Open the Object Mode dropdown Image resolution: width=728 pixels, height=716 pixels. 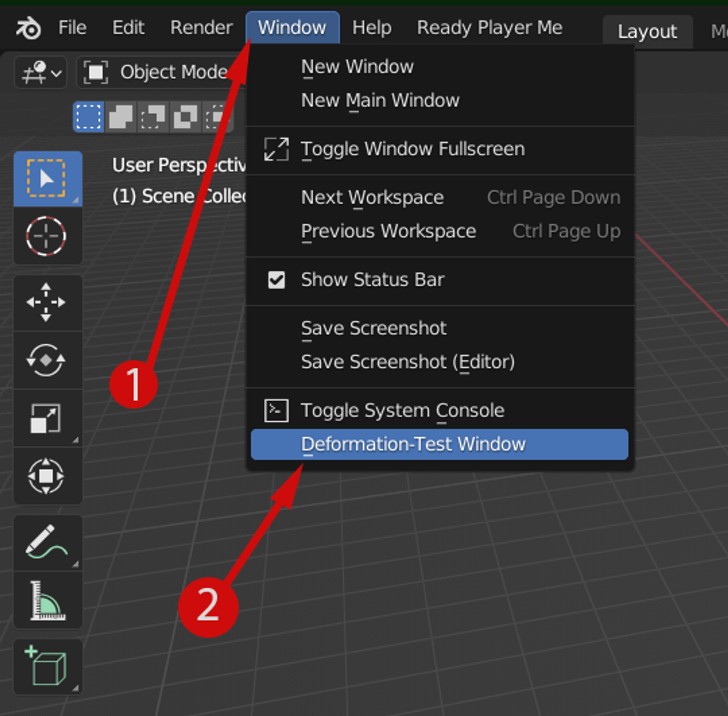pyautogui.click(x=166, y=72)
